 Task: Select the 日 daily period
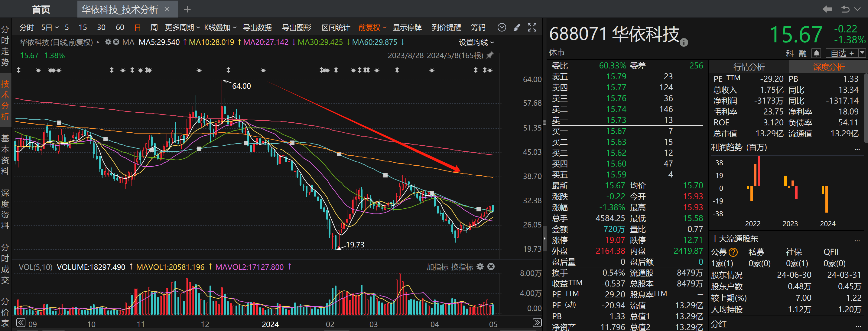138,27
